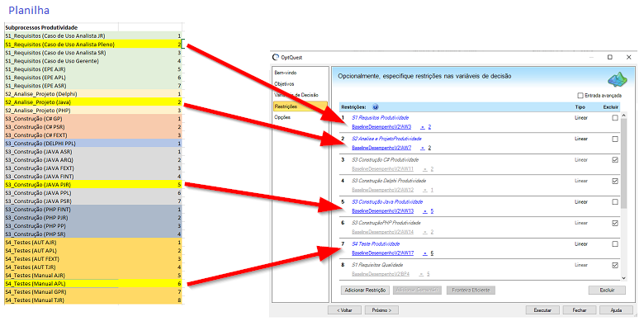
Task: Click the BaselineDesempenhoV2!AW12 link in restriction 4
Action: [383, 190]
